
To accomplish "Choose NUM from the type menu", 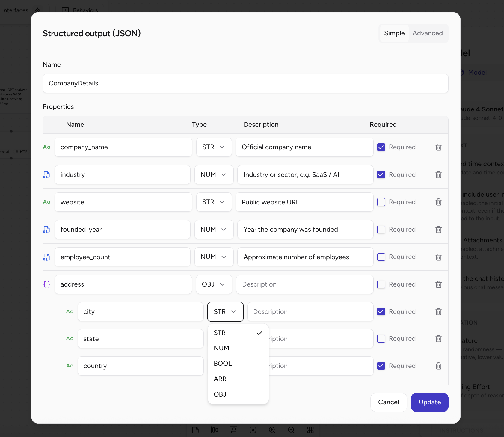I will tap(238, 348).
